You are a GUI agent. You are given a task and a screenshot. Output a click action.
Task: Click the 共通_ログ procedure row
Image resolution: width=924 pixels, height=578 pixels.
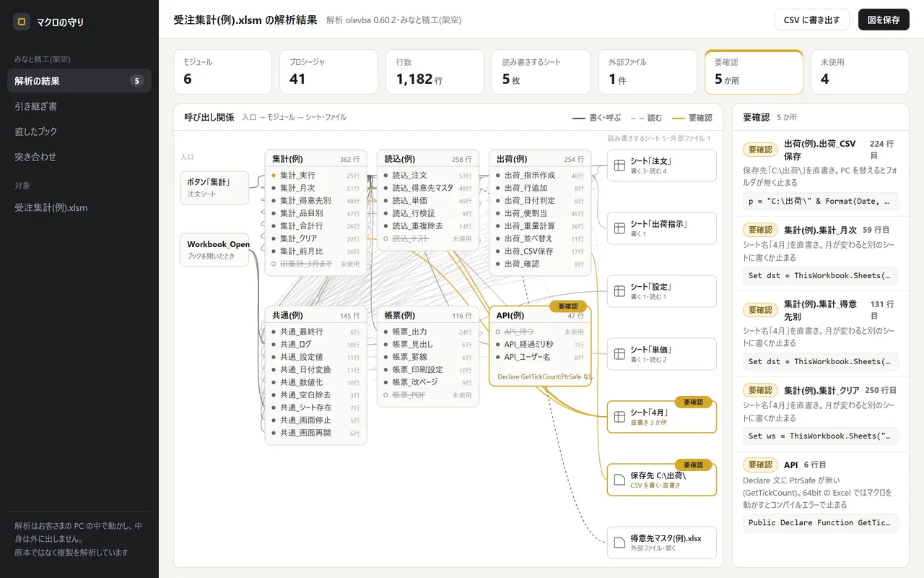pyautogui.click(x=316, y=345)
